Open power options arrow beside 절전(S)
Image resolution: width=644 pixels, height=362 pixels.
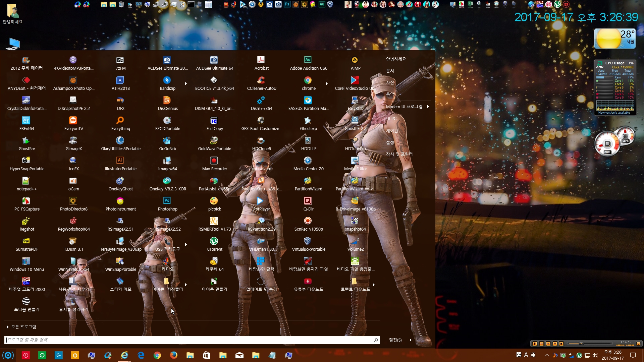click(x=411, y=340)
